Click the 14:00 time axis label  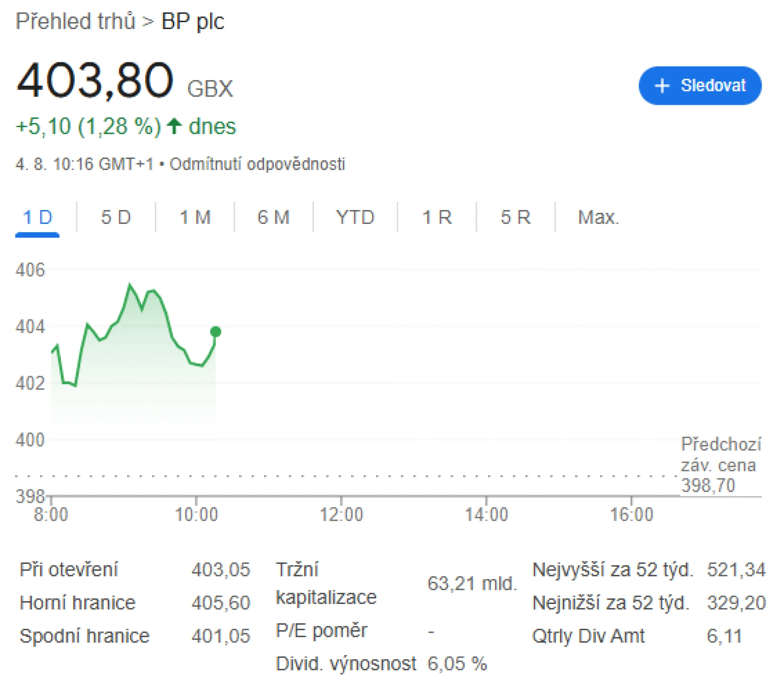click(x=486, y=514)
